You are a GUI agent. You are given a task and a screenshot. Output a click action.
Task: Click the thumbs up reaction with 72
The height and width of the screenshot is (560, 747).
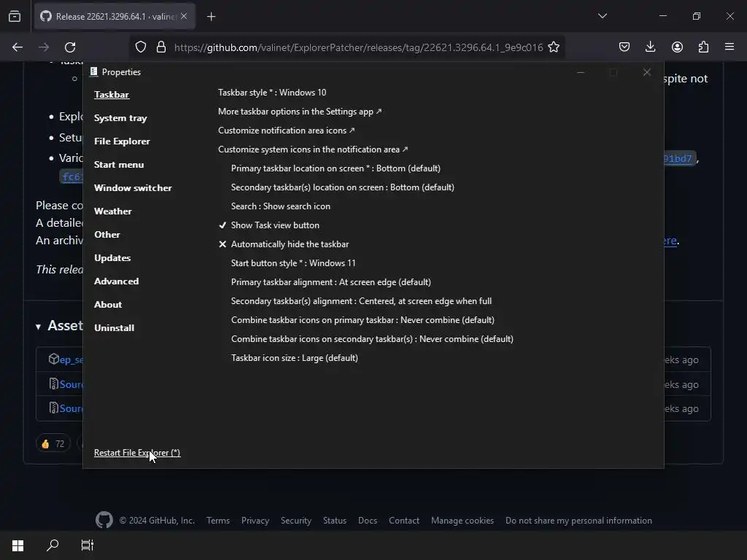53,444
